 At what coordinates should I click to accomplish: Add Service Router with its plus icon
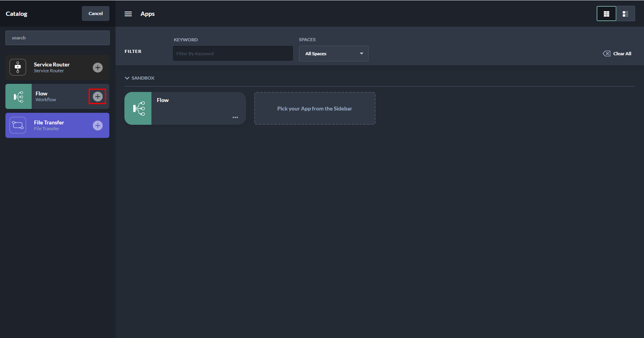pos(98,68)
